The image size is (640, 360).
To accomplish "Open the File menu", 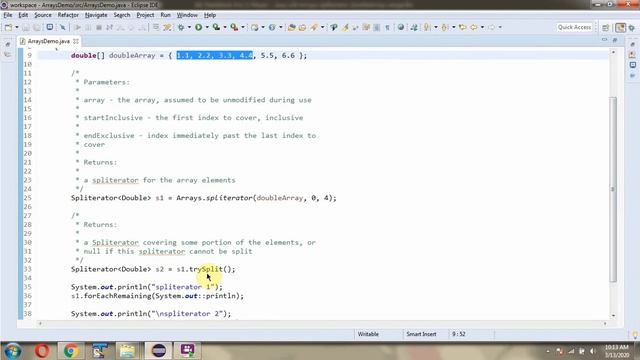I will coord(8,15).
